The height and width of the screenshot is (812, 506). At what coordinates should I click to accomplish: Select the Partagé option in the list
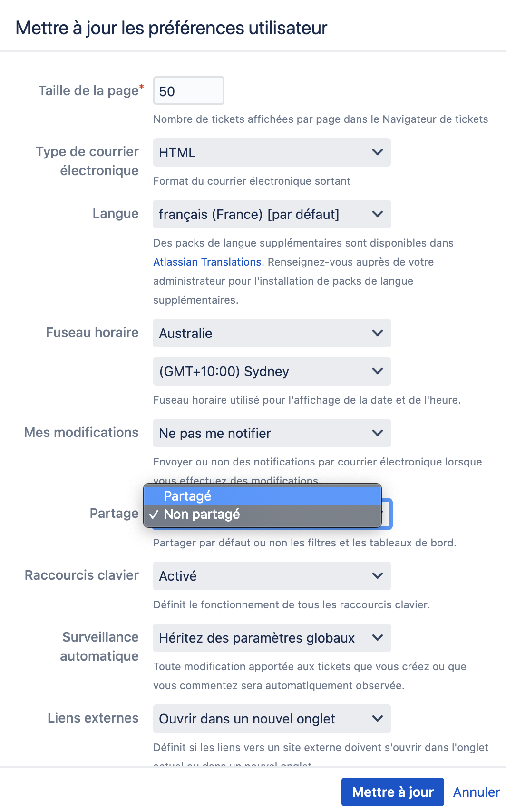click(x=262, y=496)
